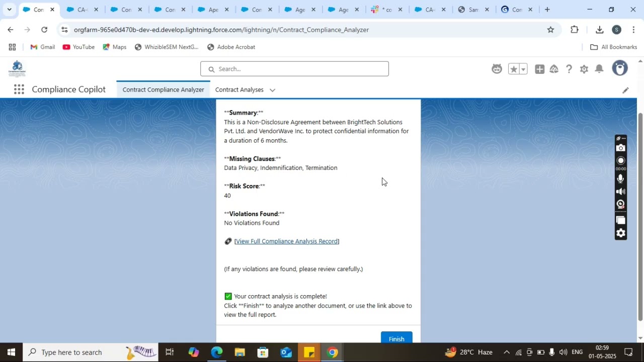Open the Chrome apps grid in bookmarks bar
The image size is (644, 362).
12,47
